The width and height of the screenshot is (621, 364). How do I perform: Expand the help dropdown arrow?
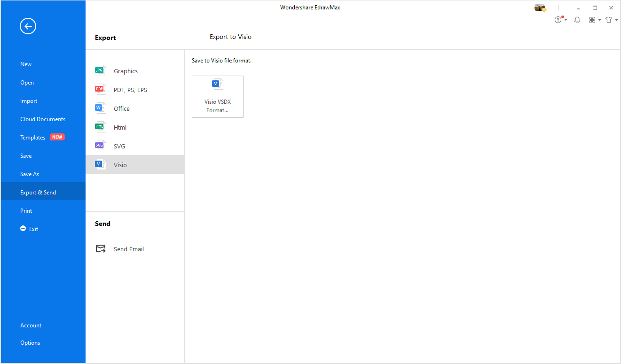pyautogui.click(x=566, y=20)
